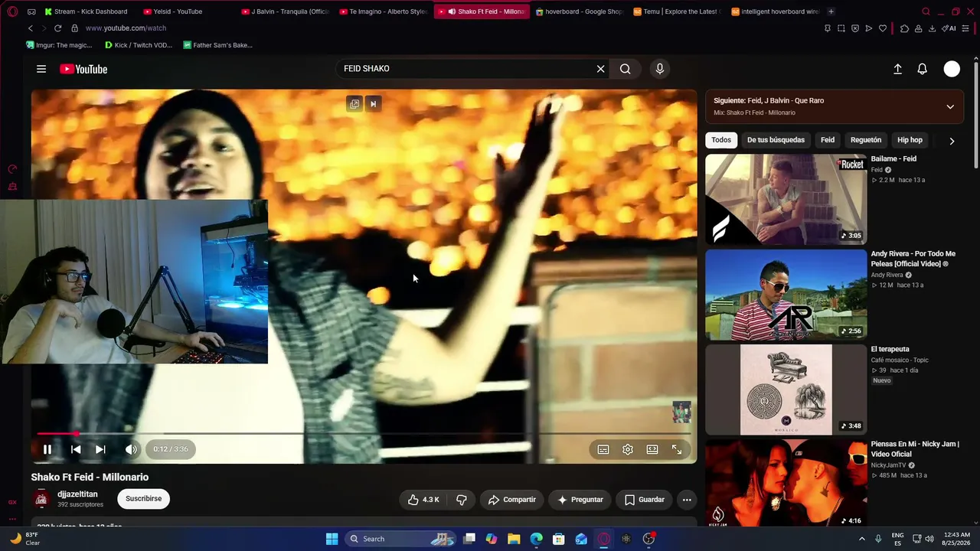Select the De tus búsquedas chip

click(776, 140)
